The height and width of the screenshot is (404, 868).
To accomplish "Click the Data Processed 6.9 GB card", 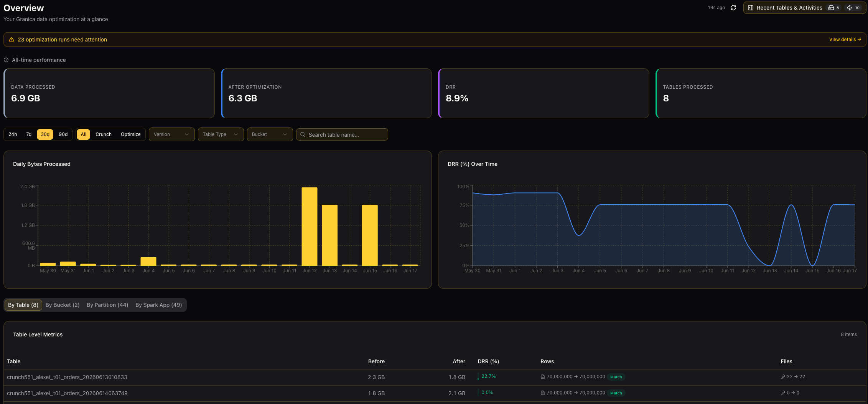I will click(109, 93).
